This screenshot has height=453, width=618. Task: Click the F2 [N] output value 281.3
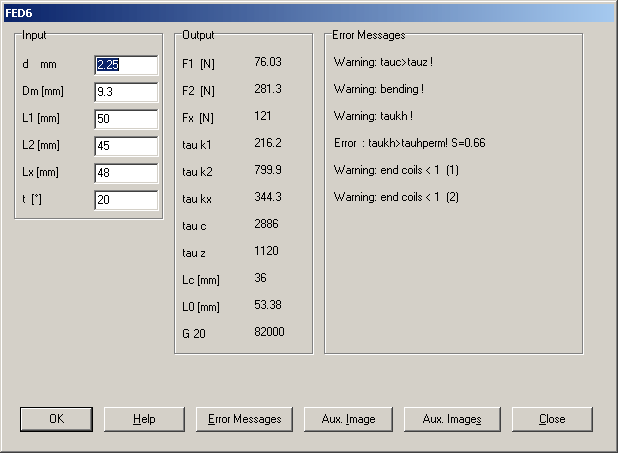268,89
